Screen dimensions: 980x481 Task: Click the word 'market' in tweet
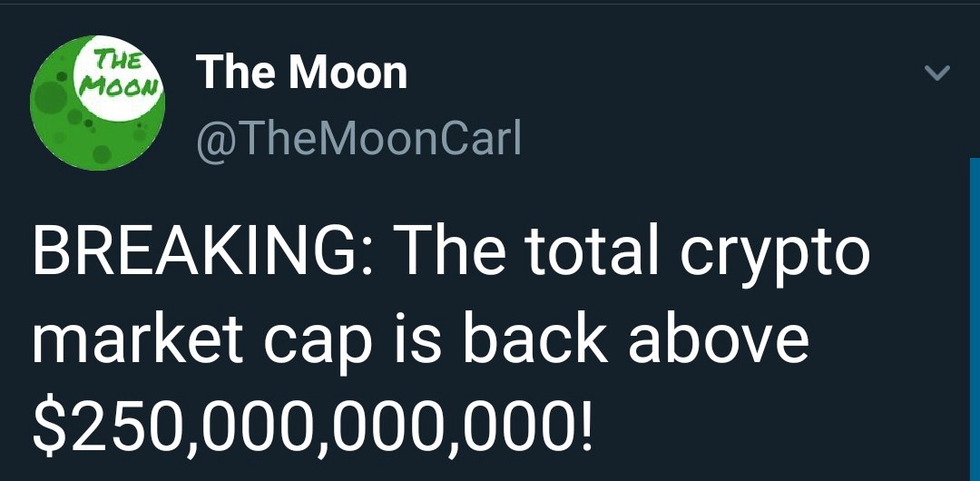138,342
